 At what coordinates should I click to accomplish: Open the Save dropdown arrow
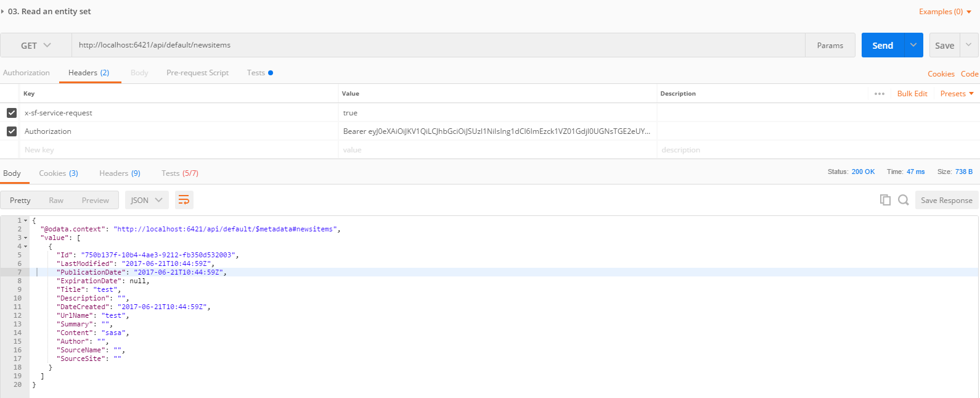click(969, 45)
